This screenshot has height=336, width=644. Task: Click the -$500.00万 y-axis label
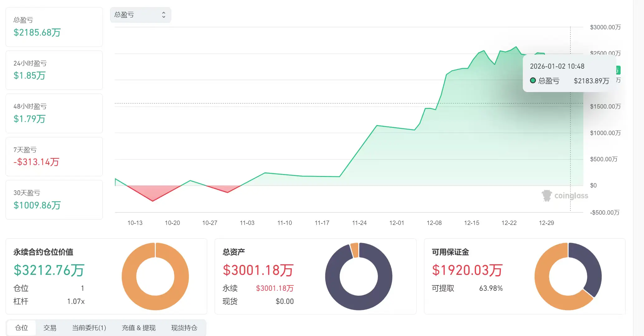[x=605, y=212]
